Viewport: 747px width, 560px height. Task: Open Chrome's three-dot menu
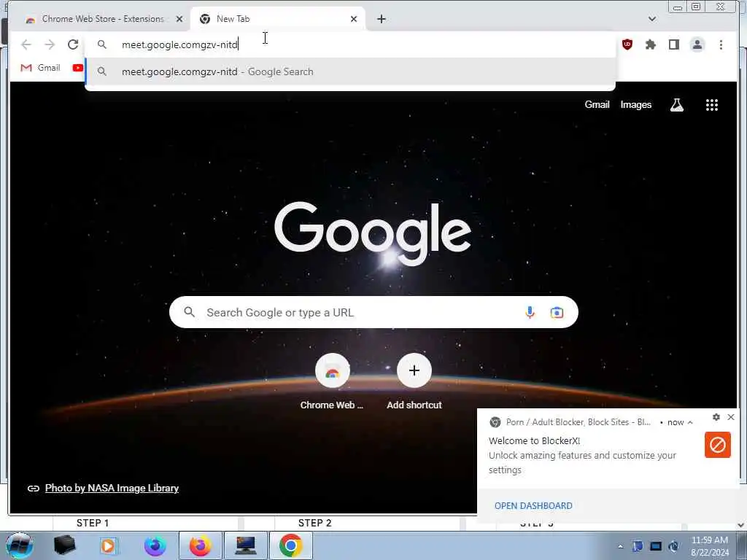point(721,44)
